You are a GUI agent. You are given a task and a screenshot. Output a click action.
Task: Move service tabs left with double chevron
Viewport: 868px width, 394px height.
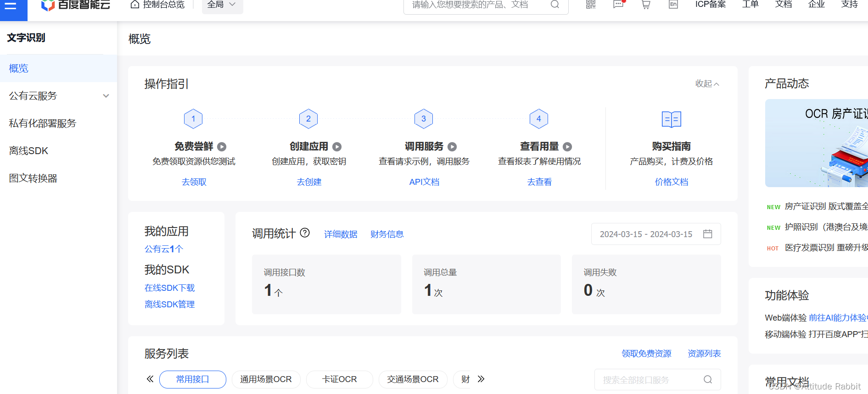point(150,379)
